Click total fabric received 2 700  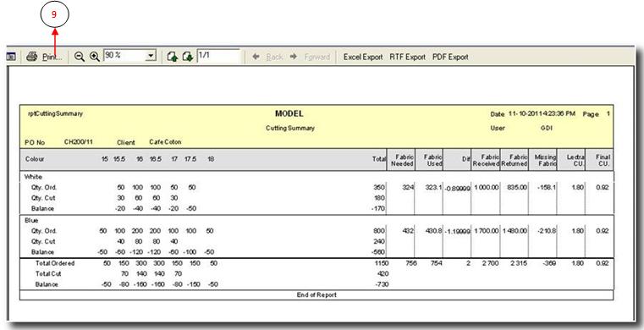491,263
